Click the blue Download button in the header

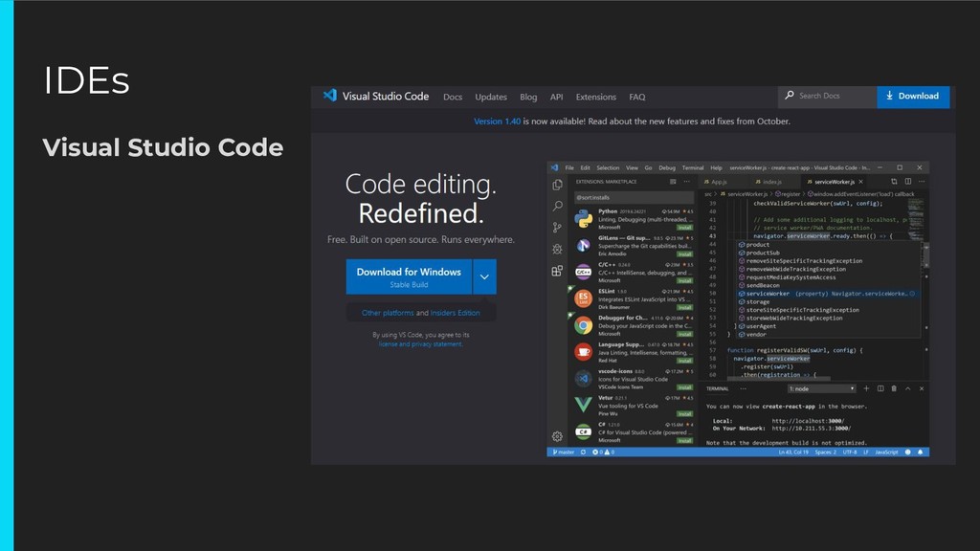(x=913, y=97)
